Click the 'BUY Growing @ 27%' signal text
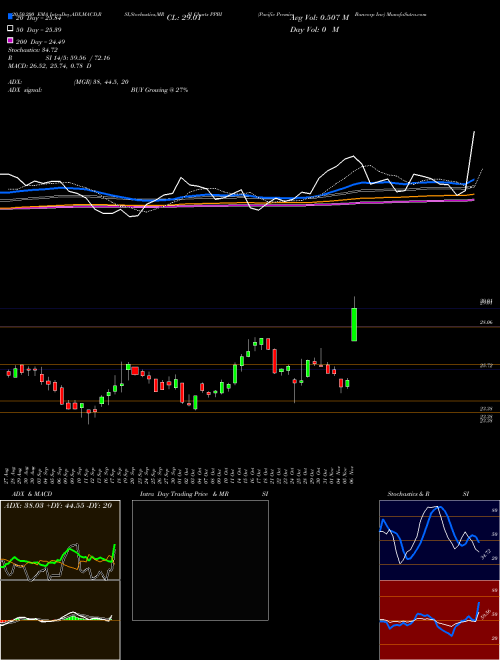This screenshot has height=660, width=500. tap(159, 90)
